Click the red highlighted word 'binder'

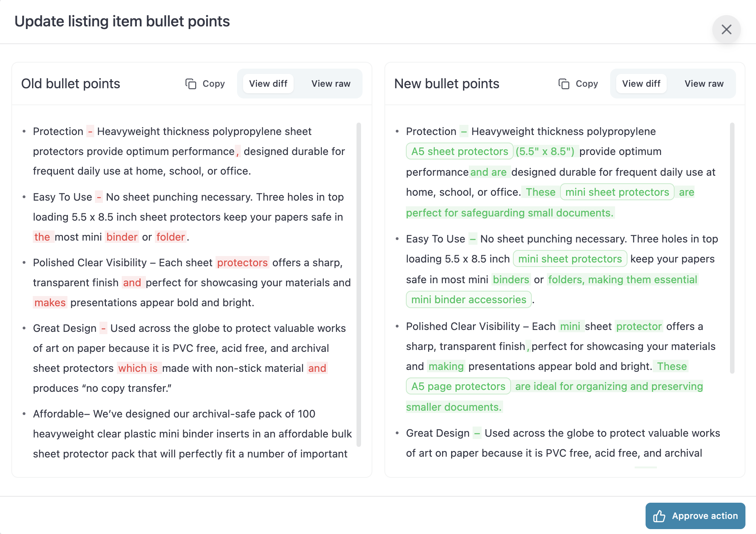[x=122, y=236]
